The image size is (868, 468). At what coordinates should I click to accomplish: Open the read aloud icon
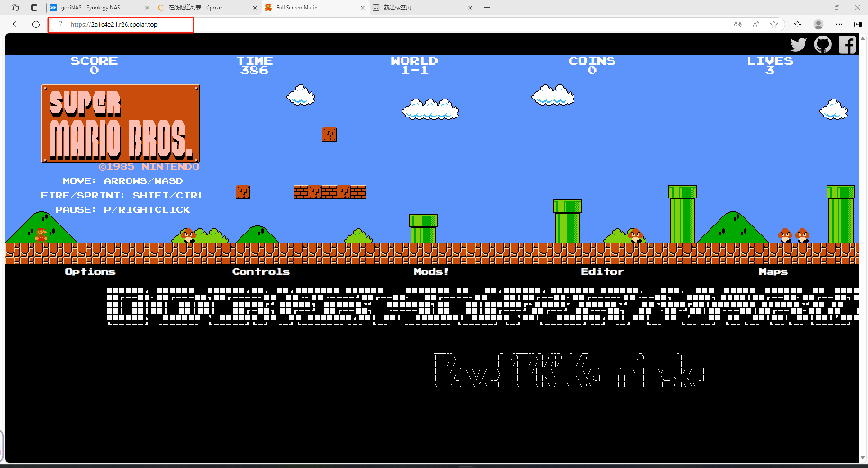756,24
